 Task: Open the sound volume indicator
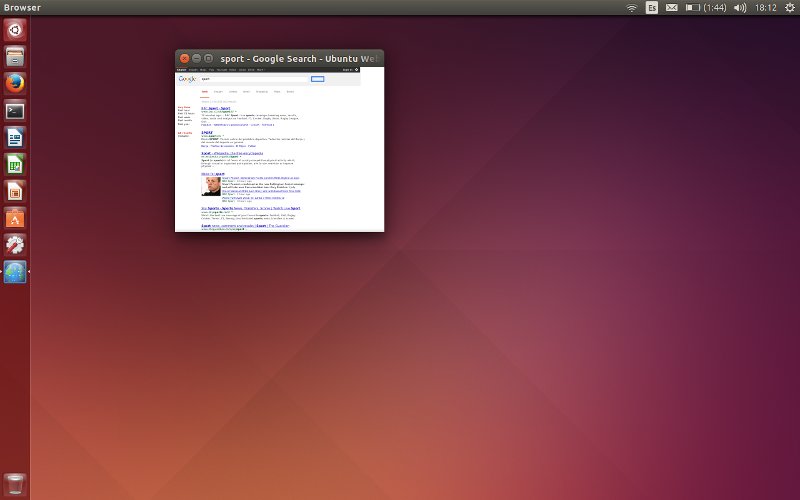click(740, 7)
